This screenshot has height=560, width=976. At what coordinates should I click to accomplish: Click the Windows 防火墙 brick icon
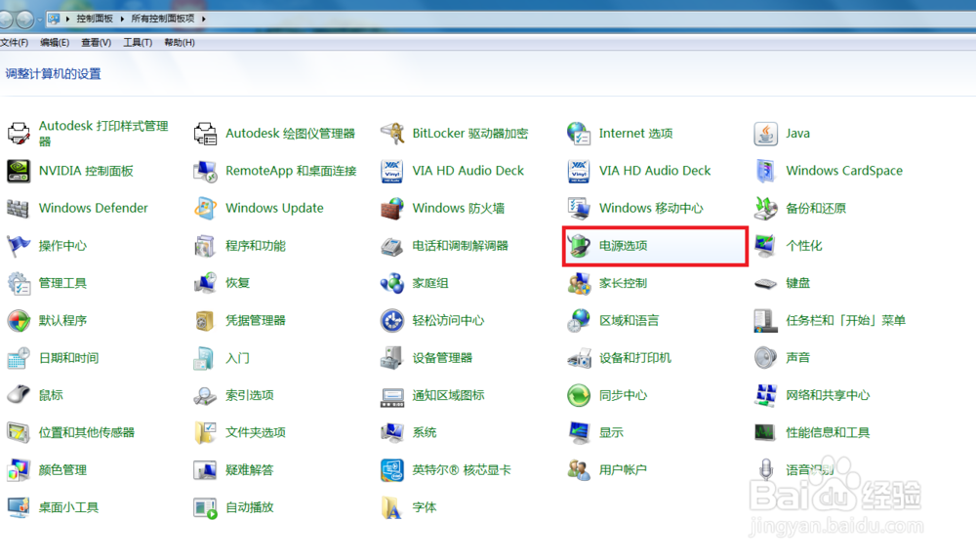click(x=392, y=208)
